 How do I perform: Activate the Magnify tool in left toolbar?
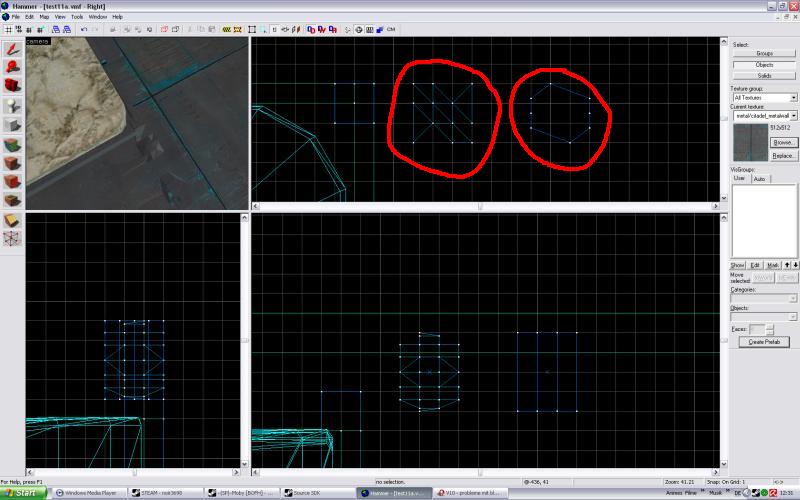tap(12, 67)
